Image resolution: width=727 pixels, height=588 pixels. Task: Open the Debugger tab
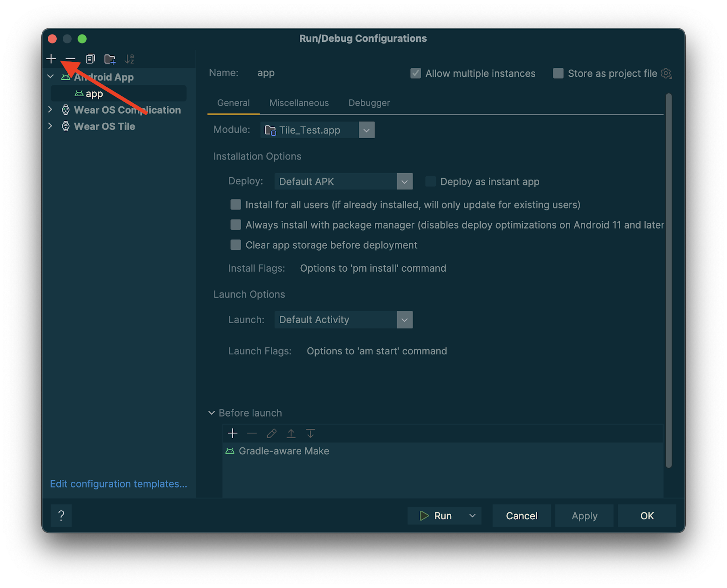click(369, 103)
